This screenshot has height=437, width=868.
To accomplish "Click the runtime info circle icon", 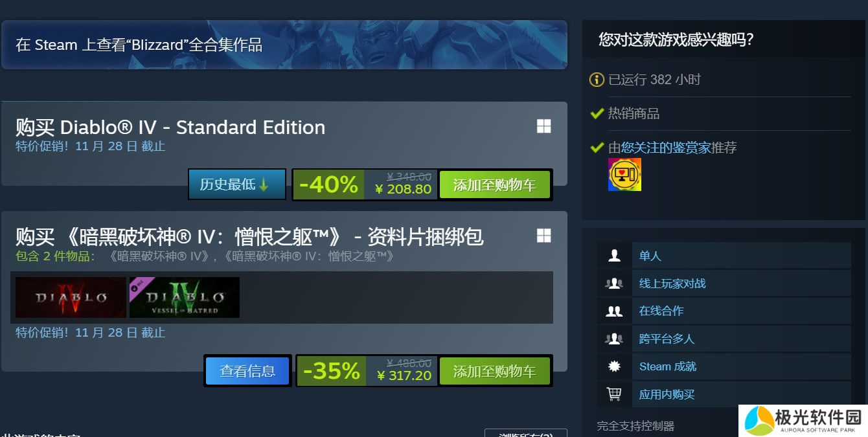I will click(597, 80).
